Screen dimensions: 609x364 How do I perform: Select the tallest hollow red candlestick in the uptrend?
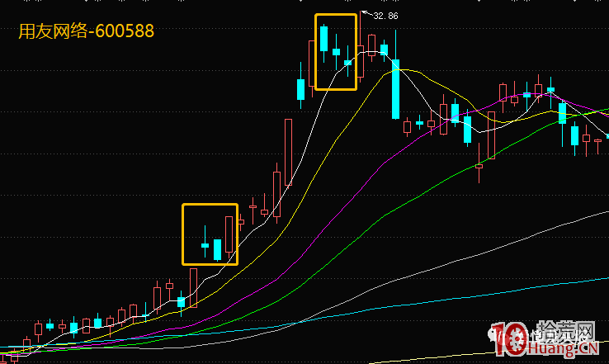(x=288, y=152)
